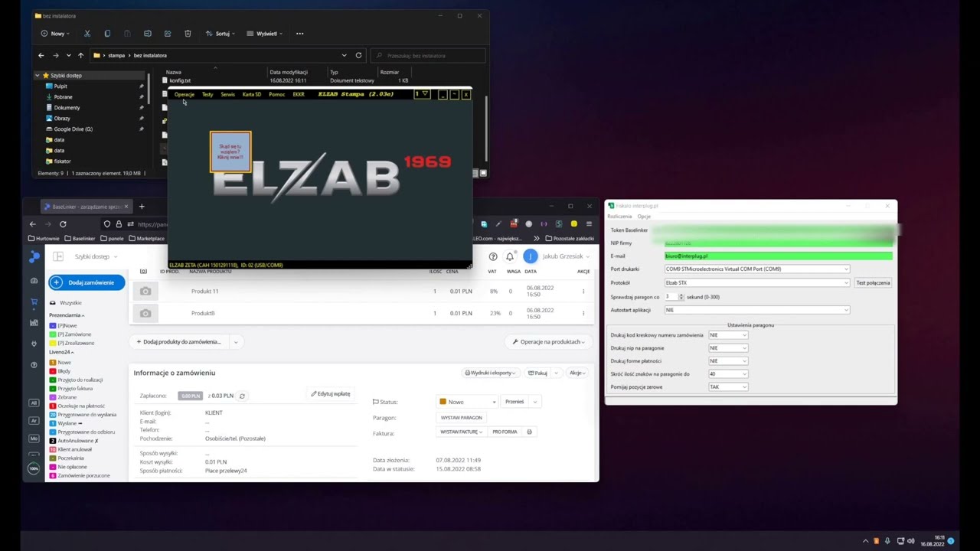Screen dimensions: 980x551
Task: Expand the Nowy dropdown in File Explorer
Action: [56, 34]
